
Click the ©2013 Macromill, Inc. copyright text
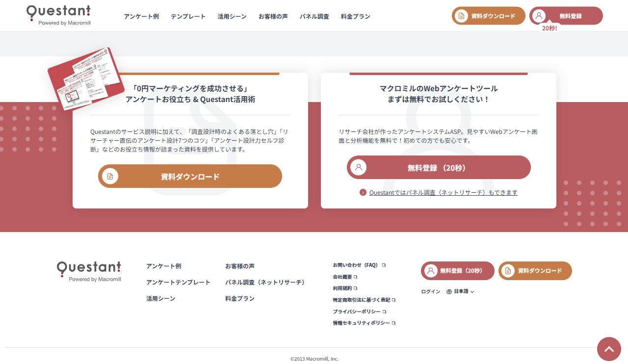314,359
